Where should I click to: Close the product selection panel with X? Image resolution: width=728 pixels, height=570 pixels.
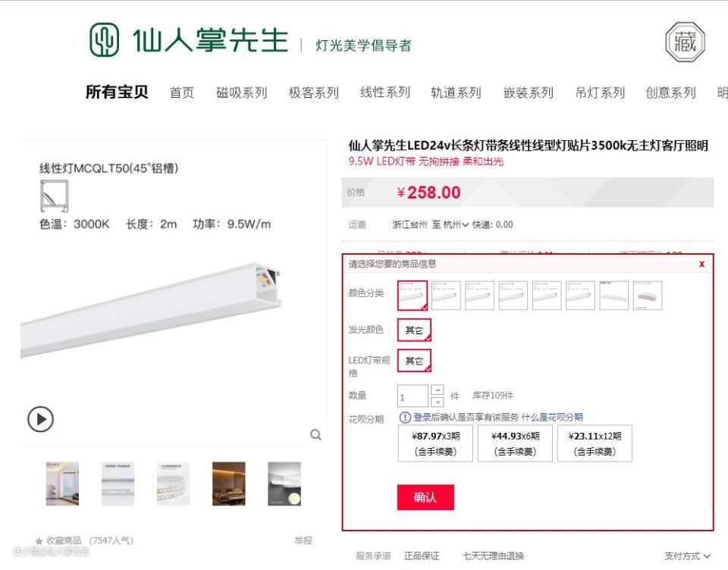pos(701,264)
